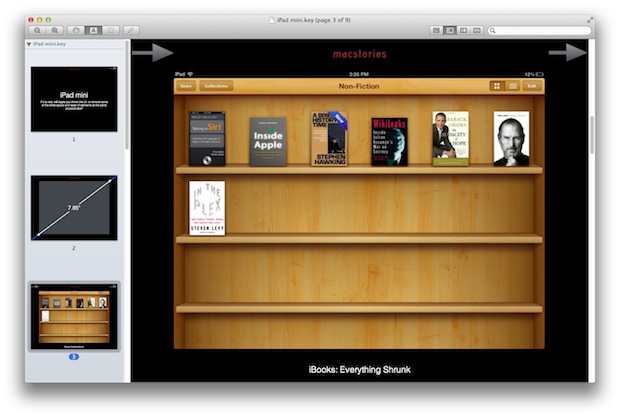Click the 'Non-Fiction' shelf title
620x417 pixels.
[359, 86]
